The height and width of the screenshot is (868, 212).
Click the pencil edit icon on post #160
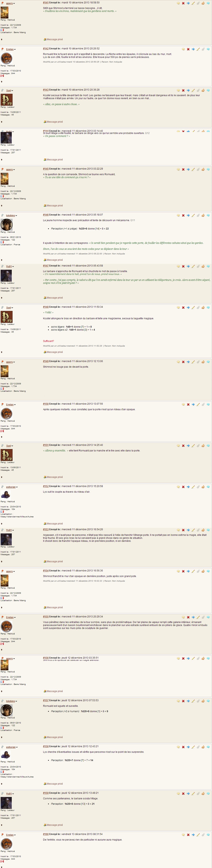coord(198,835)
